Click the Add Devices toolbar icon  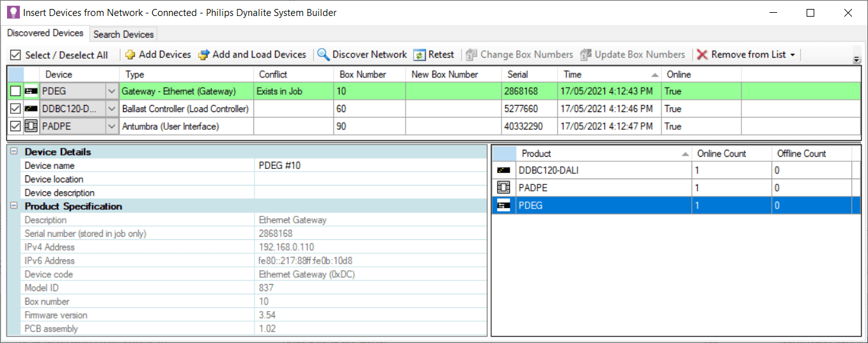(130, 55)
